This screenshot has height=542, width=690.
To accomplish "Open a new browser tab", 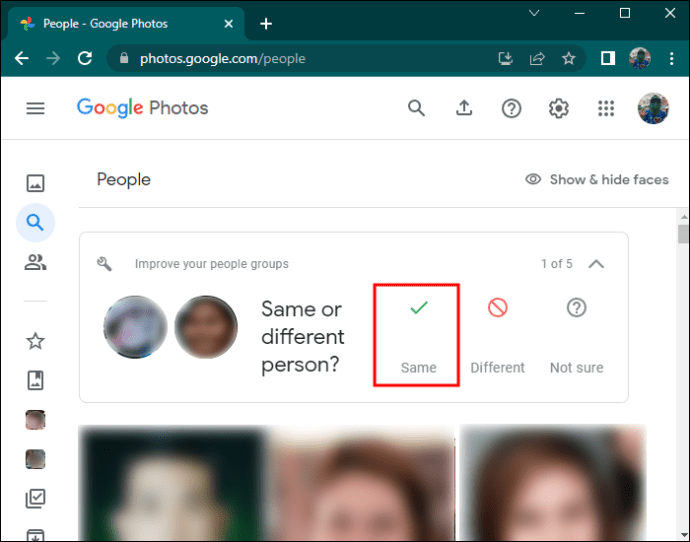I will [x=266, y=24].
